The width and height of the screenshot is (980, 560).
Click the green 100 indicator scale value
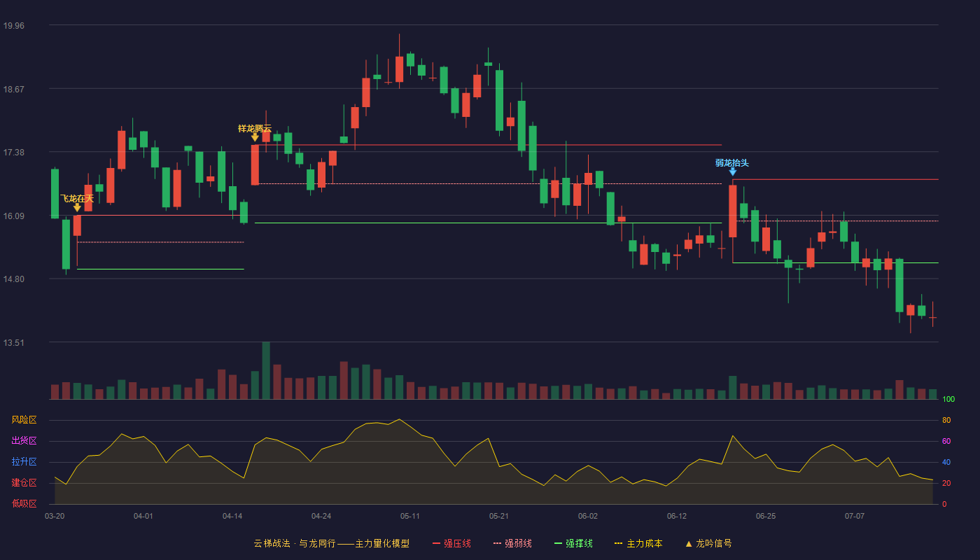tap(948, 399)
